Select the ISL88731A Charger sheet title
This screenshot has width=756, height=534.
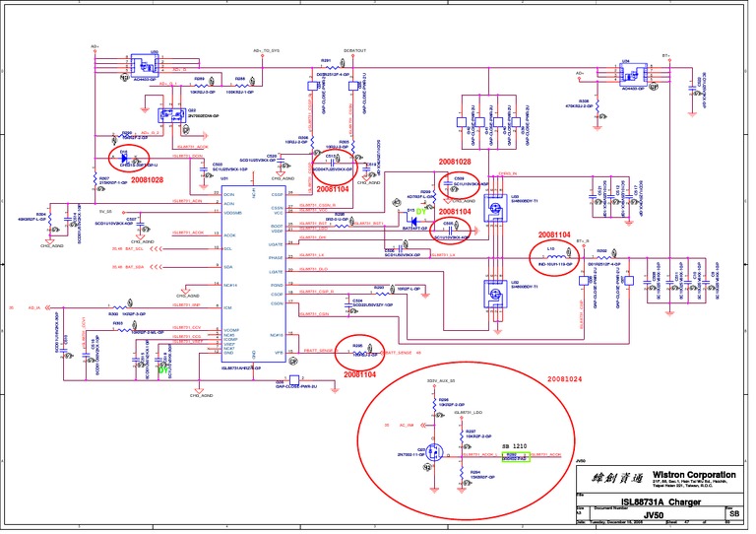click(x=661, y=502)
